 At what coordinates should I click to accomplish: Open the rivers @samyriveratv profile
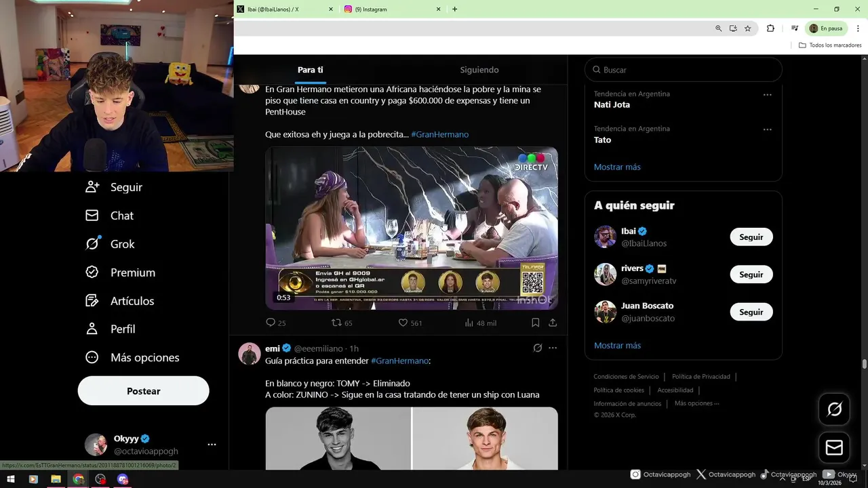tap(648, 281)
